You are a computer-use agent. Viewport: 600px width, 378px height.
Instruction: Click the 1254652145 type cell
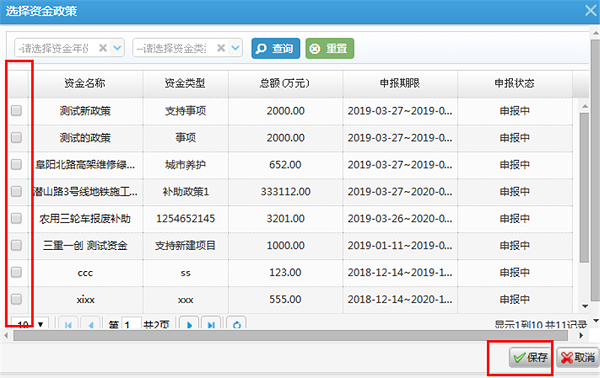click(186, 219)
